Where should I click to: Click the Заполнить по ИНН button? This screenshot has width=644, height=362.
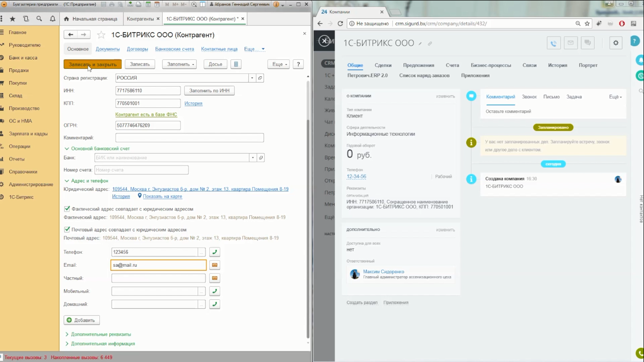(209, 90)
